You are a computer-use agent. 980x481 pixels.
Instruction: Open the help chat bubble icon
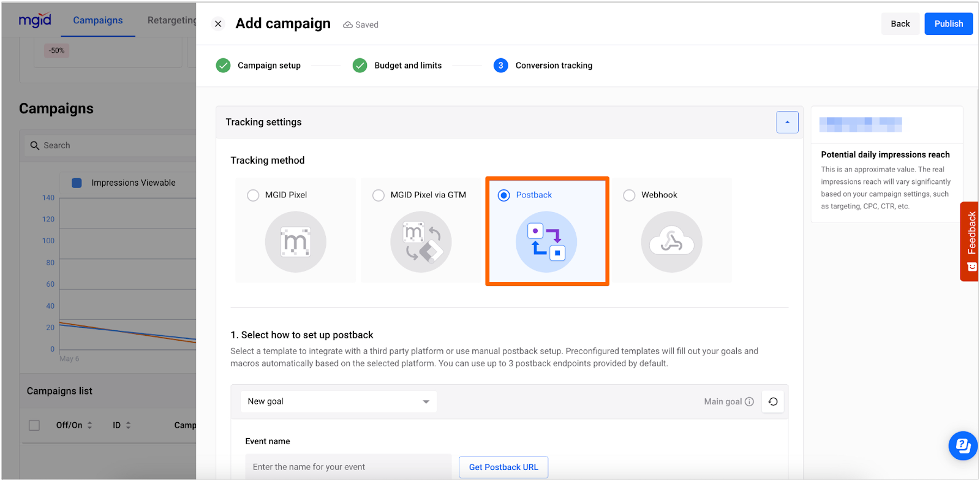pyautogui.click(x=963, y=445)
